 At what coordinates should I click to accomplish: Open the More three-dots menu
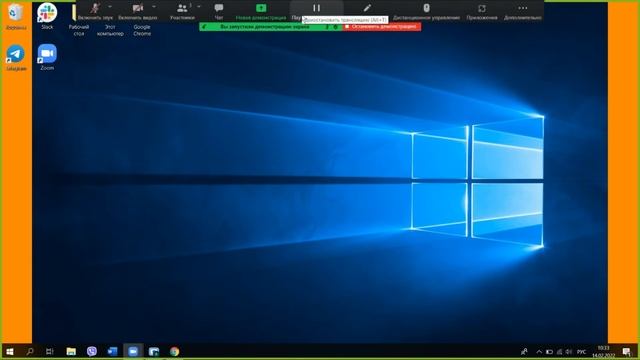[x=522, y=8]
